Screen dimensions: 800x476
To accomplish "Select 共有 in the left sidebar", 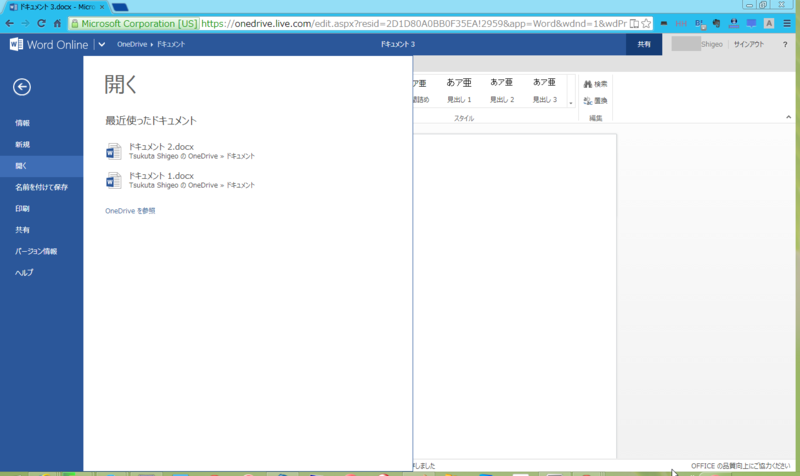I will [22, 230].
